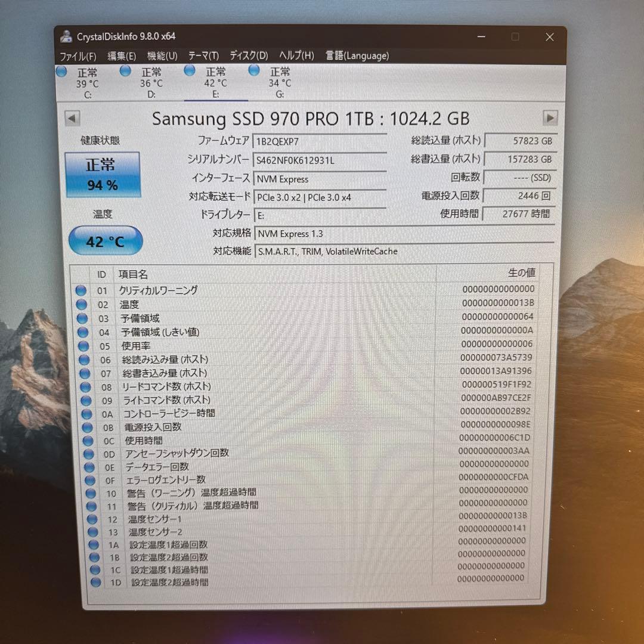Click the 正常 94 % health status button
Screen dimensions: 644x644
pos(103,175)
